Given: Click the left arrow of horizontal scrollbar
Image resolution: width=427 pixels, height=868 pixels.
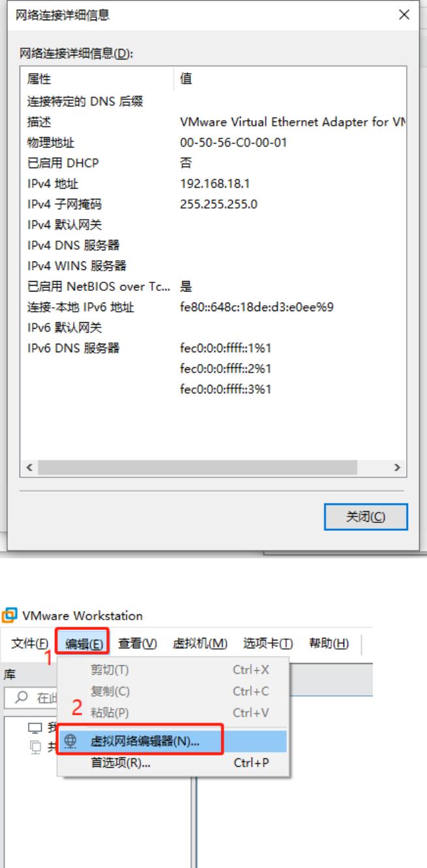Looking at the screenshot, I should (x=28, y=468).
